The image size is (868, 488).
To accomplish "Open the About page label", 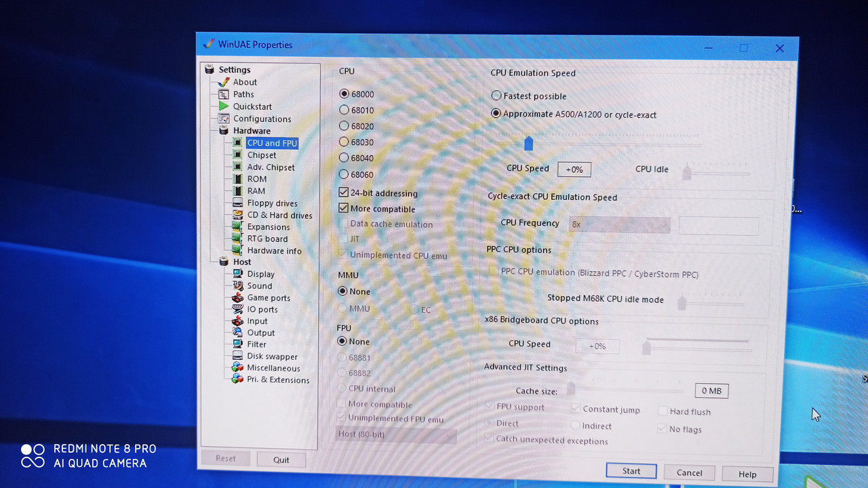I will pos(245,82).
